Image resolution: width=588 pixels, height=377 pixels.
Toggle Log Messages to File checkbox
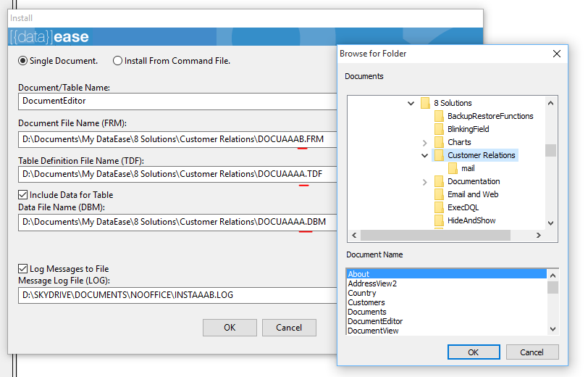[23, 269]
